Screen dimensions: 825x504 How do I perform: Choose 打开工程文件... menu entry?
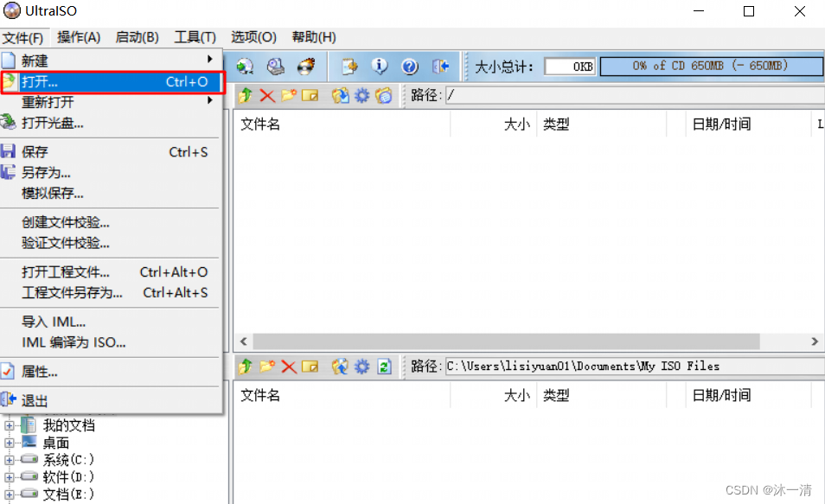click(111, 272)
